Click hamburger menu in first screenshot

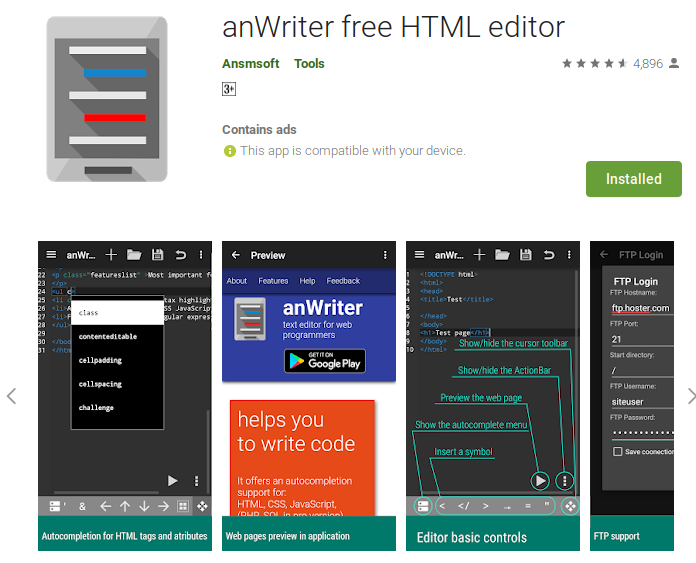51,254
